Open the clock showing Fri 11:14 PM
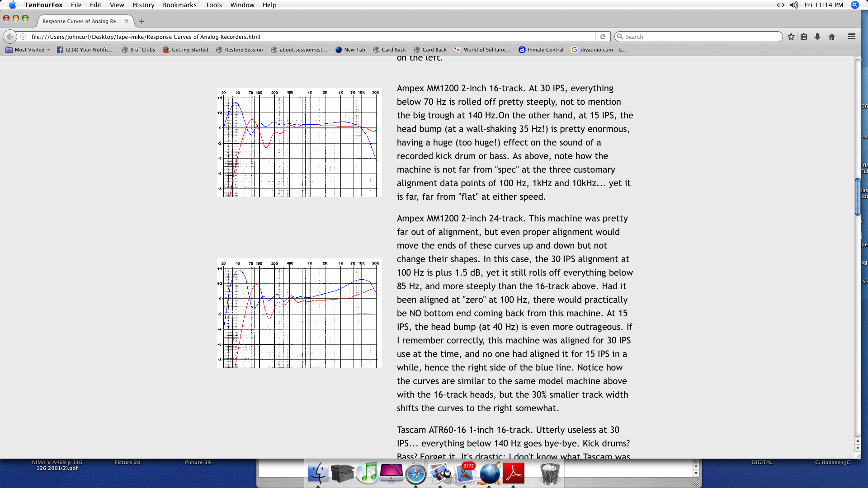868x488 pixels. click(x=824, y=5)
